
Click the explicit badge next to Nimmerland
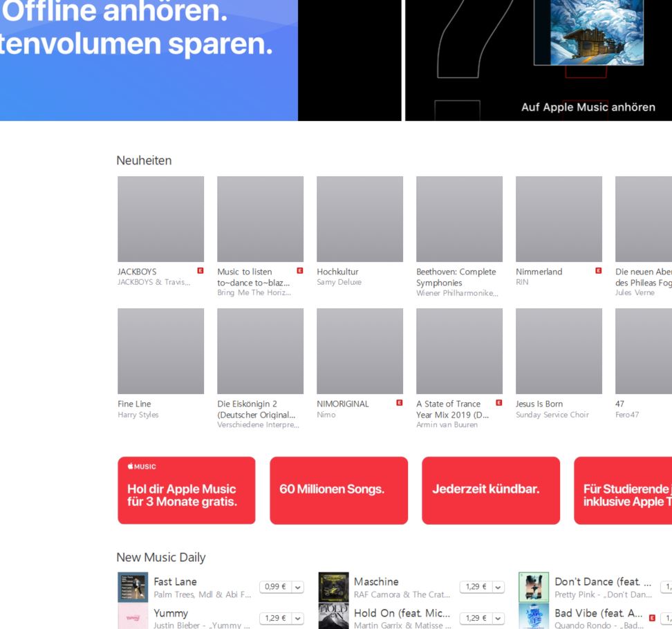(598, 270)
